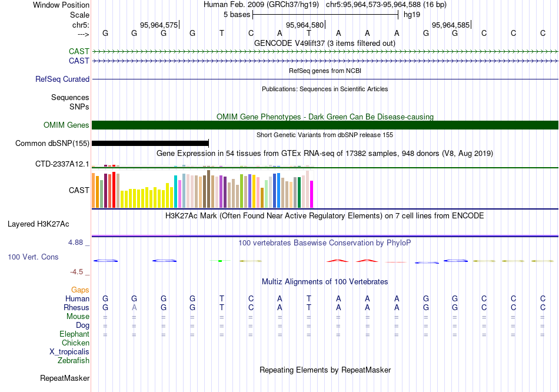Click the hg19 label next to scale bar
Image resolution: width=559 pixels, height=392 pixels.
(412, 15)
